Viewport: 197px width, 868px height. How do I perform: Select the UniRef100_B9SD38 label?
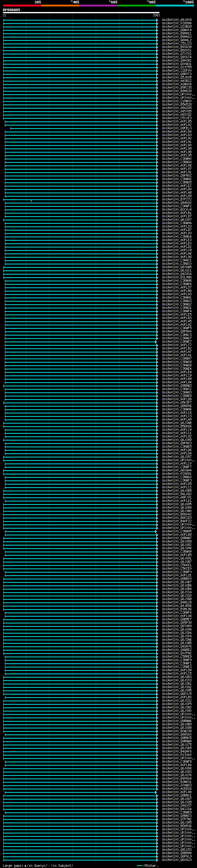(x=176, y=47)
